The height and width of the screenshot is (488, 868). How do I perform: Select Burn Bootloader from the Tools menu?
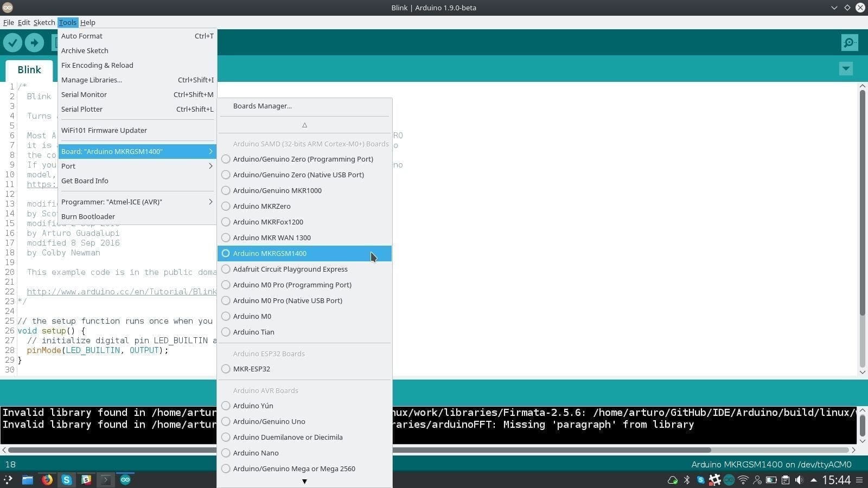pyautogui.click(x=88, y=216)
